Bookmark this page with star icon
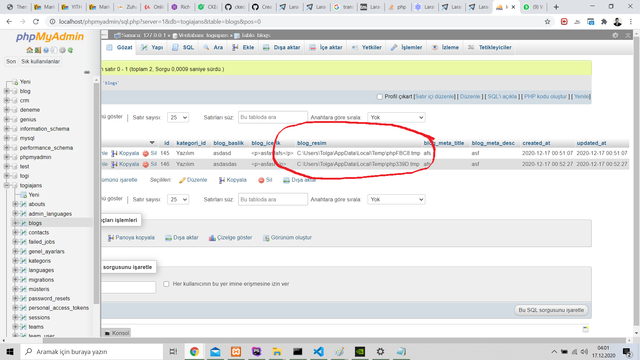This screenshot has height=360, width=640. pos(547,22)
